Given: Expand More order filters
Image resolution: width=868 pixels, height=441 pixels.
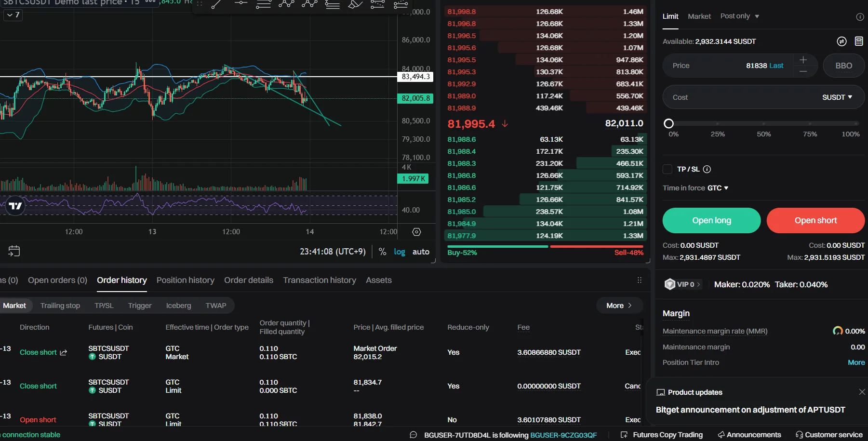Looking at the screenshot, I should point(619,306).
